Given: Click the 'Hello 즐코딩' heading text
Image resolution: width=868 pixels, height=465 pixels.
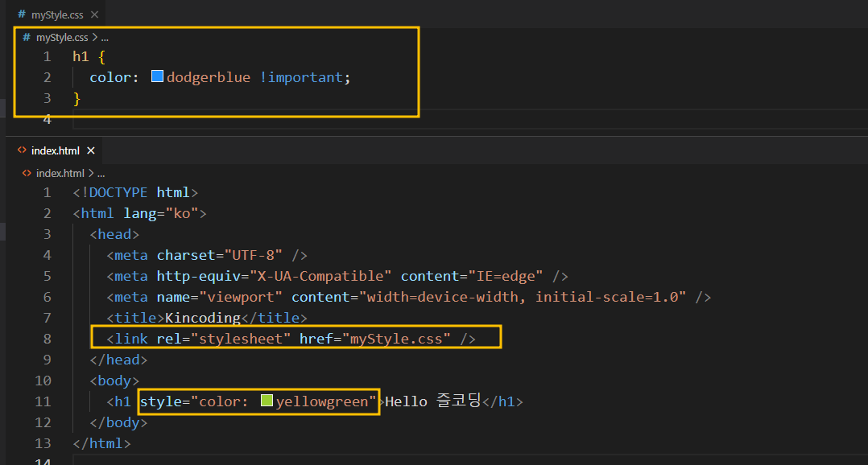Looking at the screenshot, I should click(433, 401).
